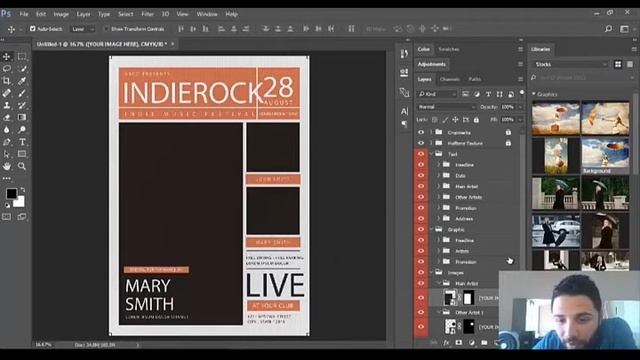This screenshot has height=360, width=640.
Task: Select the Lasso tool
Action: (x=7, y=69)
